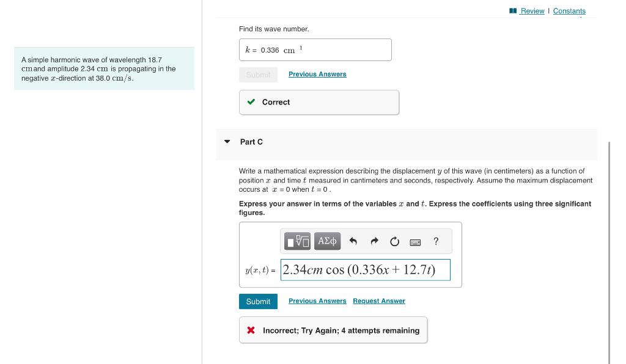Submit the Part C answer
This screenshot has width=626, height=364.
[x=258, y=301]
